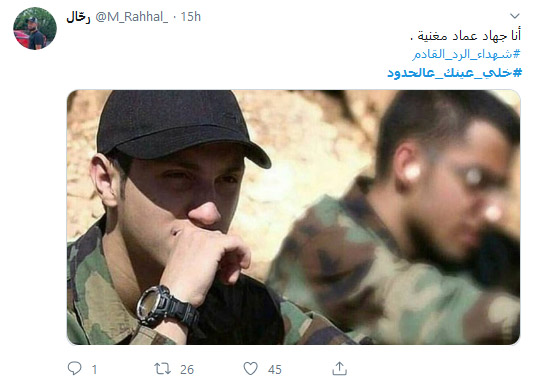Click the reply speech bubble icon
The height and width of the screenshot is (383, 533).
coord(74,368)
